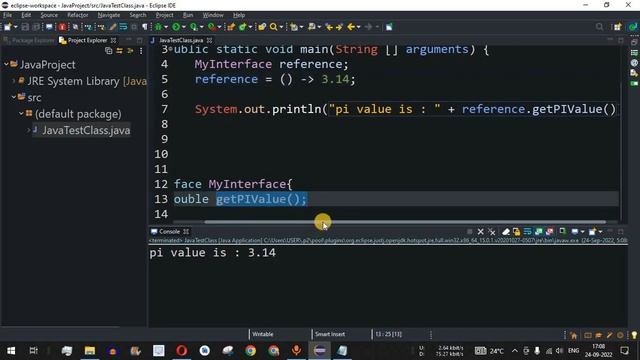This screenshot has width=640, height=360.
Task: Open Project Explorer view menu (three dots)
Action: (x=141, y=51)
